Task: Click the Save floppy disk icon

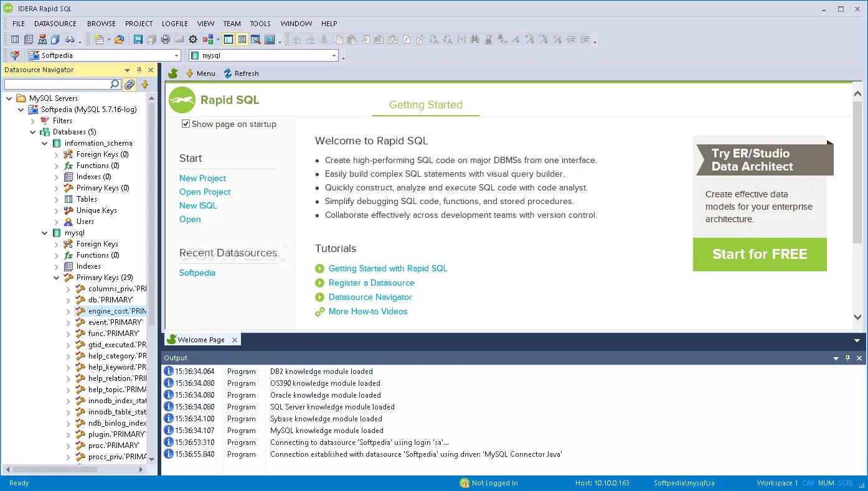Action: [138, 39]
